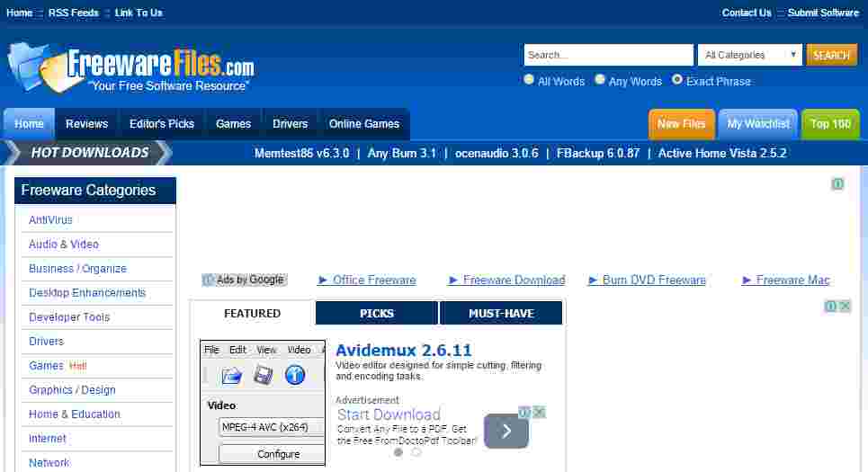Click the New Files button
The width and height of the screenshot is (868, 472).
click(682, 124)
